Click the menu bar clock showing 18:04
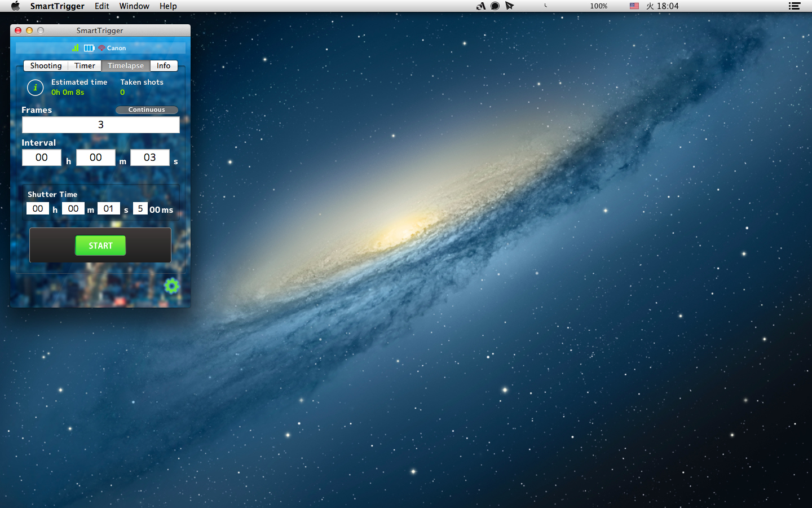This screenshot has height=508, width=812. [x=663, y=6]
